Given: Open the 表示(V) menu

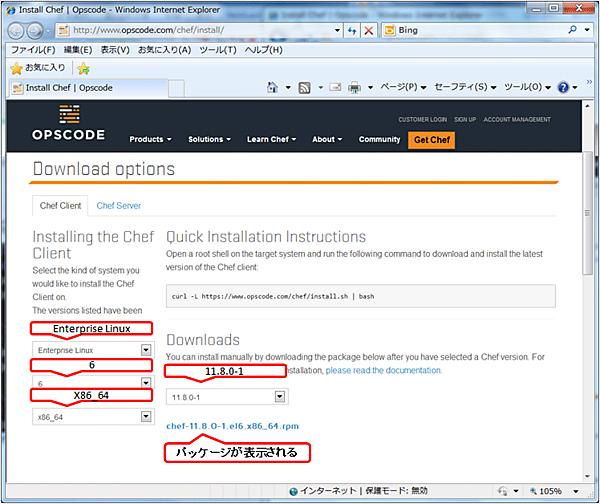Looking at the screenshot, I should [x=115, y=50].
